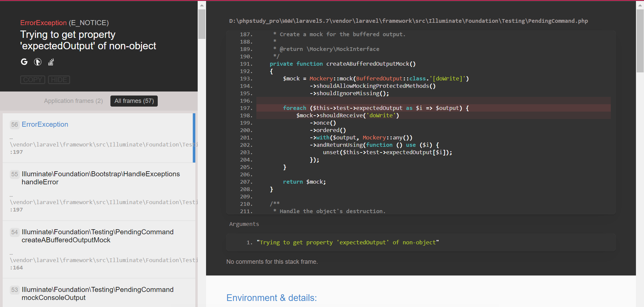Click the page scrollbar thumb on right

coord(640,41)
